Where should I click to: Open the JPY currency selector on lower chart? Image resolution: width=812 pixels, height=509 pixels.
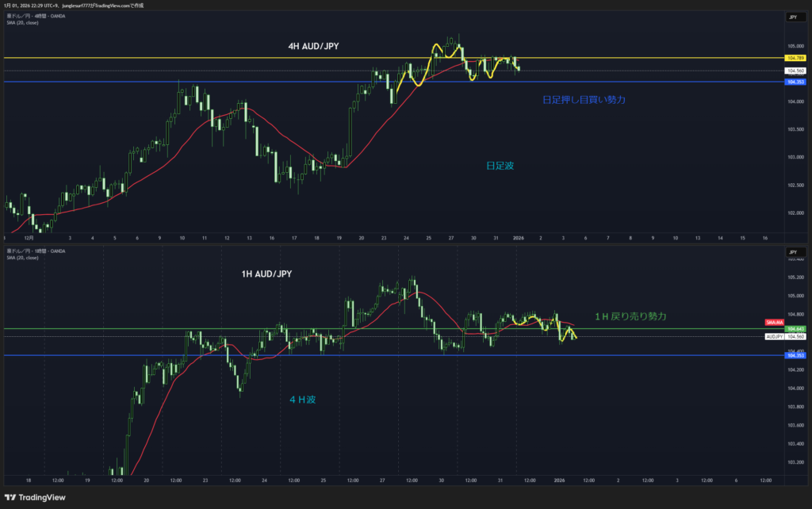click(792, 251)
